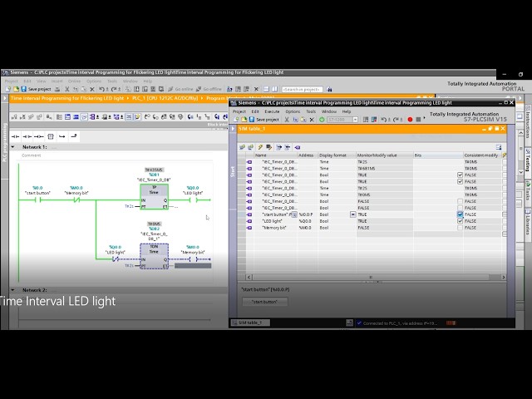Click the "Memory bit" name cell in SIM table

(276, 228)
